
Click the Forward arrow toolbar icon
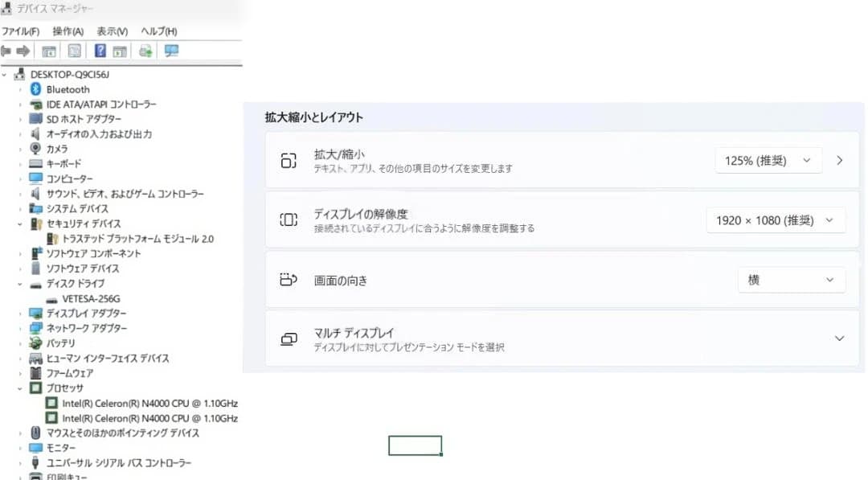coord(25,50)
